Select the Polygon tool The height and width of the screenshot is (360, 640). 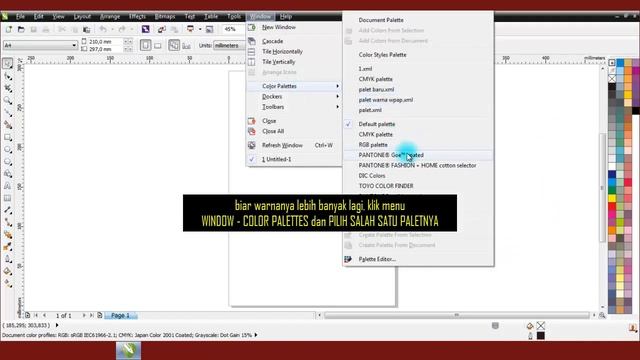point(8,162)
